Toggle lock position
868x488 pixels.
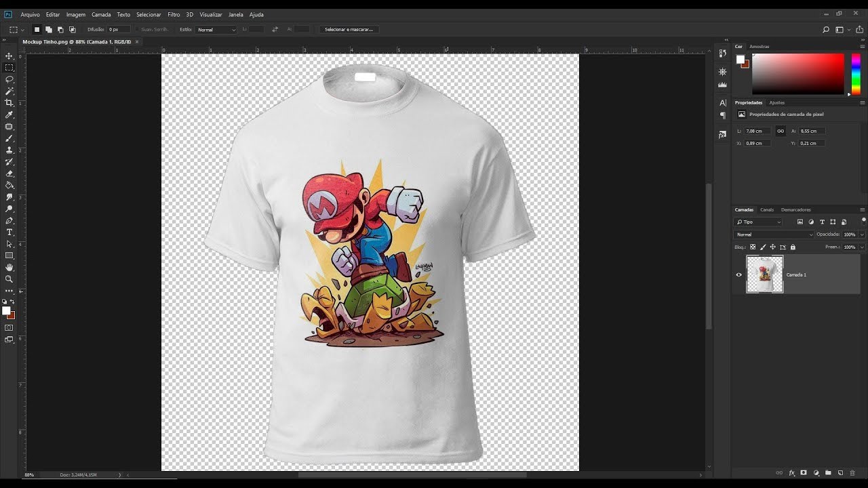(x=772, y=247)
